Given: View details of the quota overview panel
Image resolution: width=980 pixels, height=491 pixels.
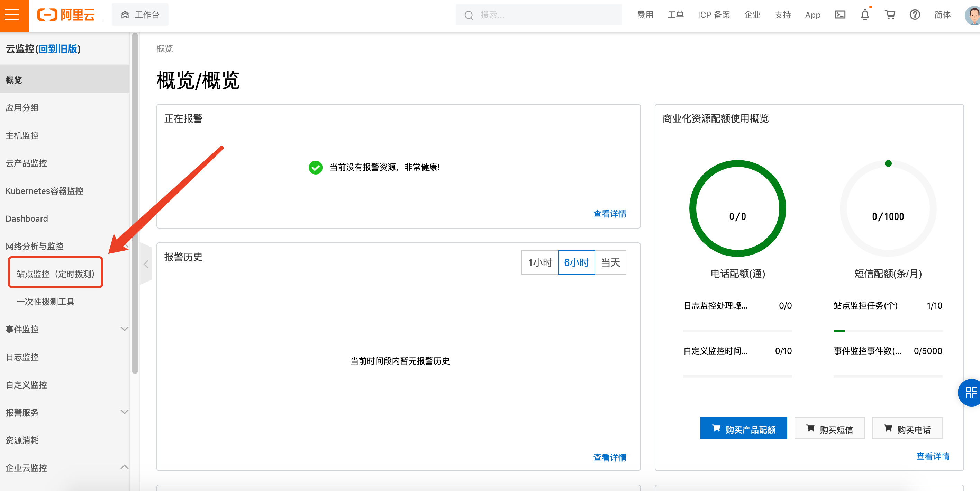Looking at the screenshot, I should click(933, 456).
